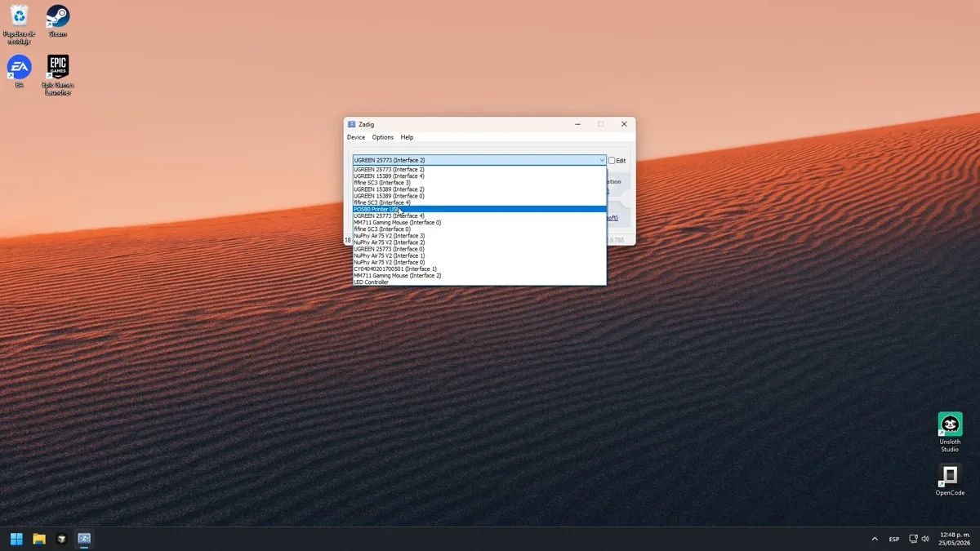Close the Zadig window
Viewport: 980px width, 551px height.
click(x=624, y=124)
